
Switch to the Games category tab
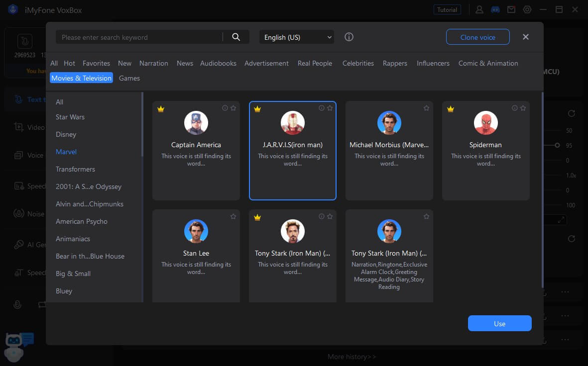pos(129,78)
